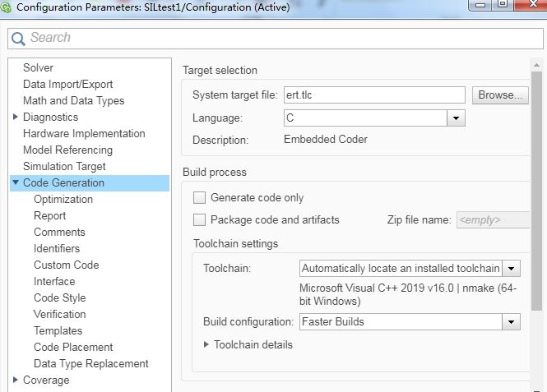
Task: Open Data Type Replacement page
Action: tap(90, 363)
